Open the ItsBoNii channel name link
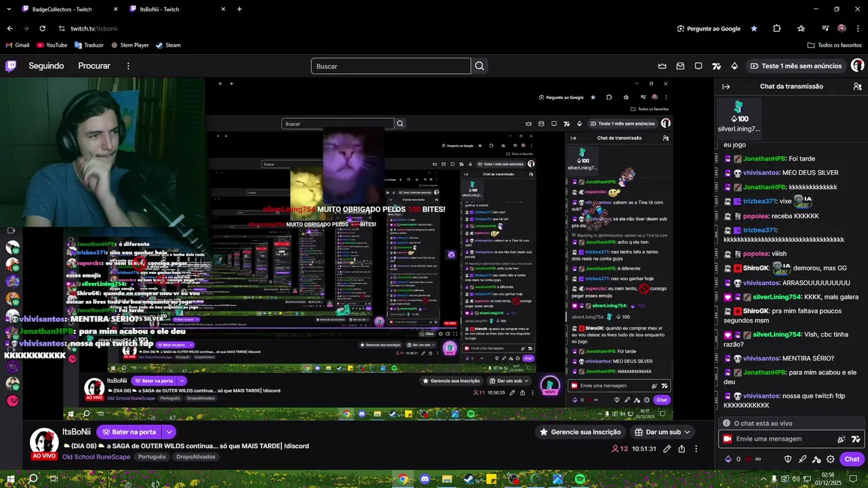The width and height of the screenshot is (868, 488). (76, 432)
